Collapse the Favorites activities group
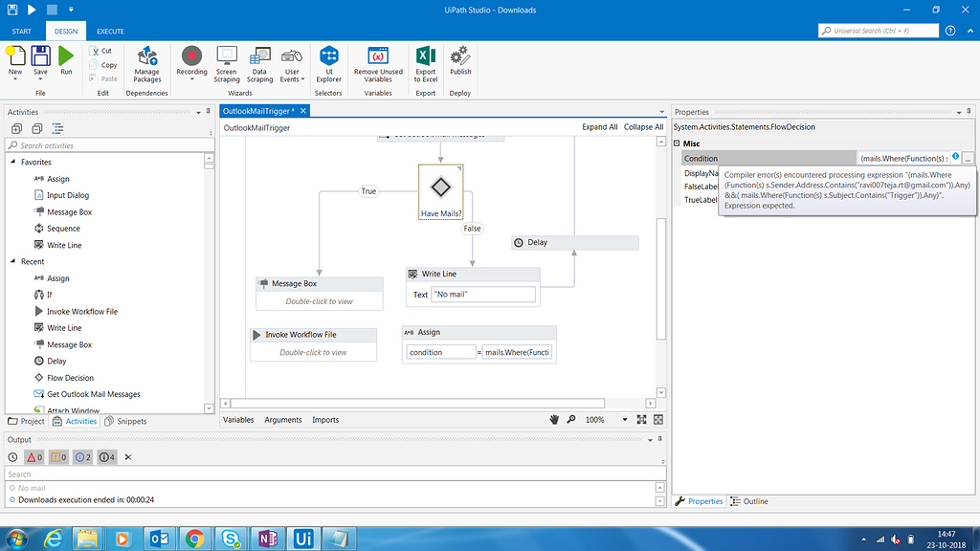The height and width of the screenshot is (551, 980). click(13, 163)
